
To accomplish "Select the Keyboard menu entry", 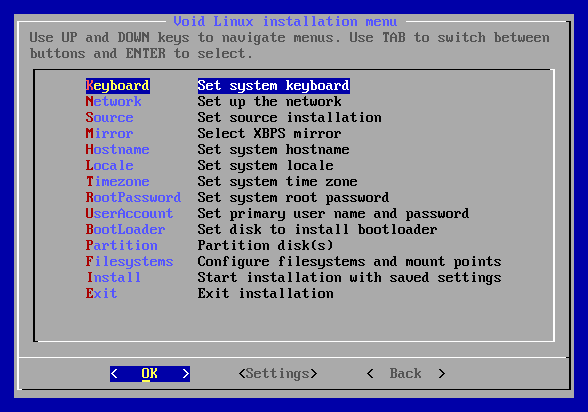I will (x=118, y=85).
